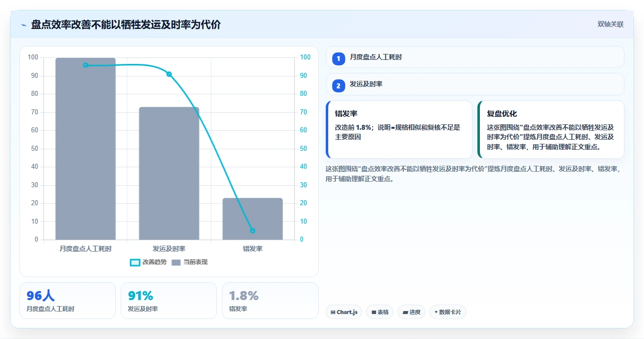The image size is (644, 339).
Task: Click the lightning icon beside the title
Action: pyautogui.click(x=24, y=25)
